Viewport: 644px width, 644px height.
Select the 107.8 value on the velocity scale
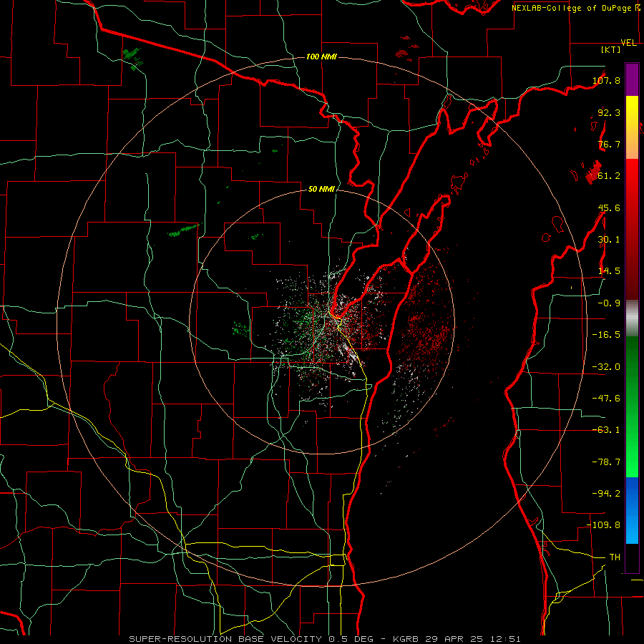click(606, 80)
